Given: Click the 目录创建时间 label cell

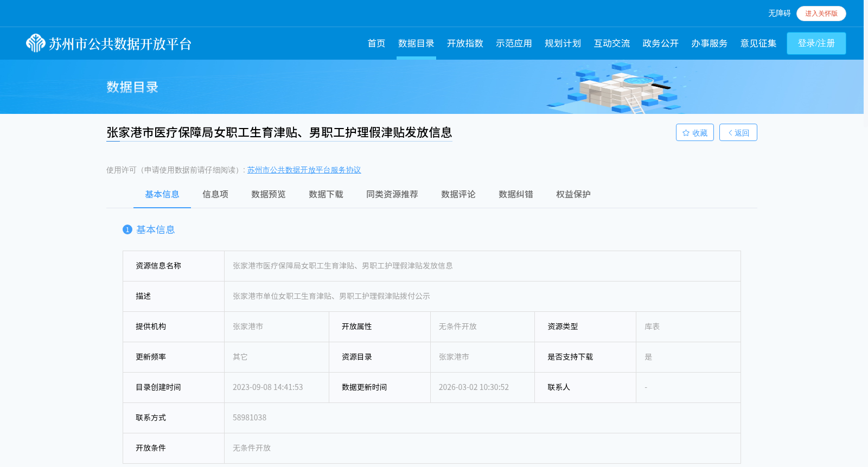Looking at the screenshot, I should (x=174, y=387).
